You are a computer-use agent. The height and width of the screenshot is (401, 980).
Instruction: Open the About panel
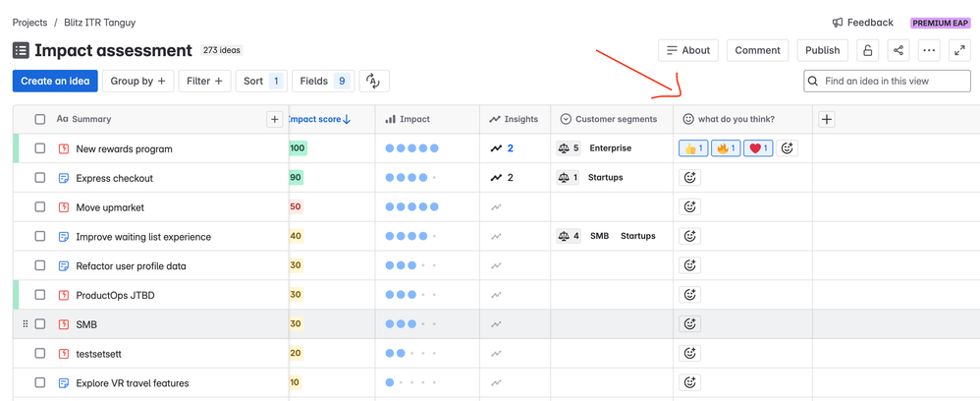(x=688, y=51)
